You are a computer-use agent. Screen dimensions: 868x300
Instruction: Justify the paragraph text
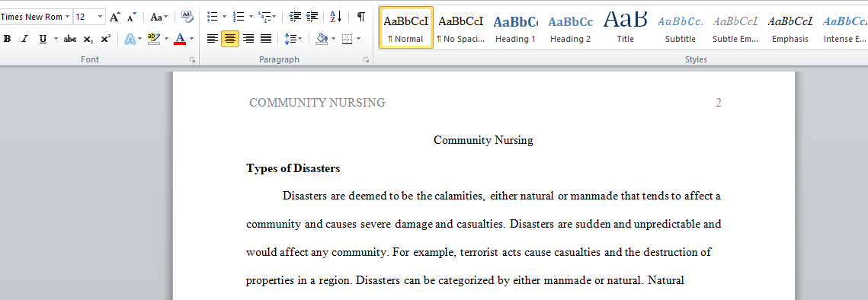click(266, 39)
